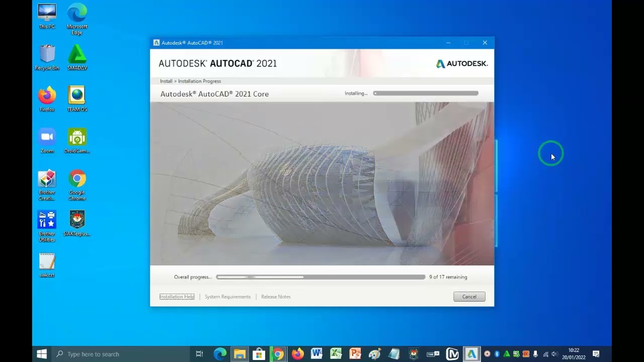Click the Overall progress bar
644x362 pixels.
(x=321, y=277)
